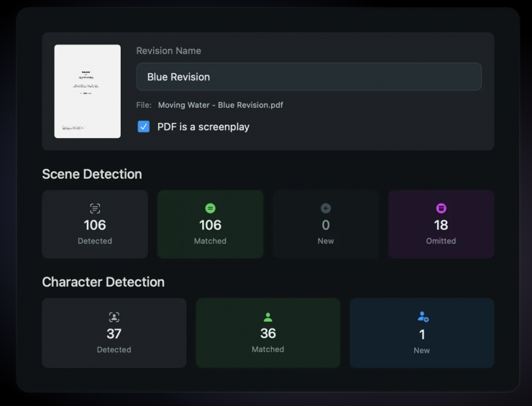Click the file name 'Moving Water - Blue Revision.pdf'
Image resolution: width=532 pixels, height=406 pixels.
(221, 105)
